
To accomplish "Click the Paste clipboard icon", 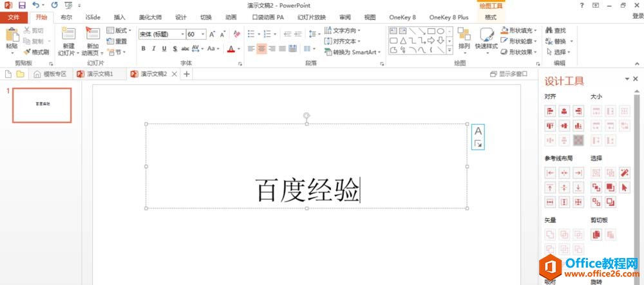I will coord(12,34).
